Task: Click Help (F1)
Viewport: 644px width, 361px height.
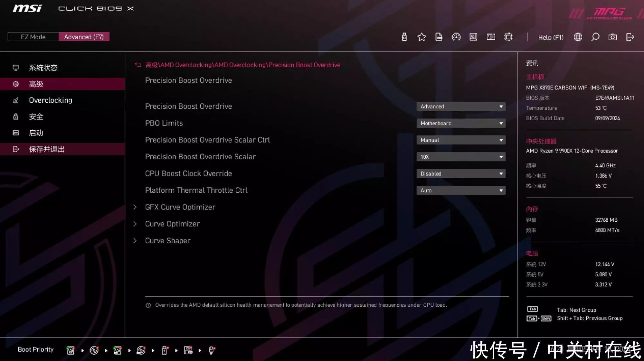Action: tap(551, 37)
